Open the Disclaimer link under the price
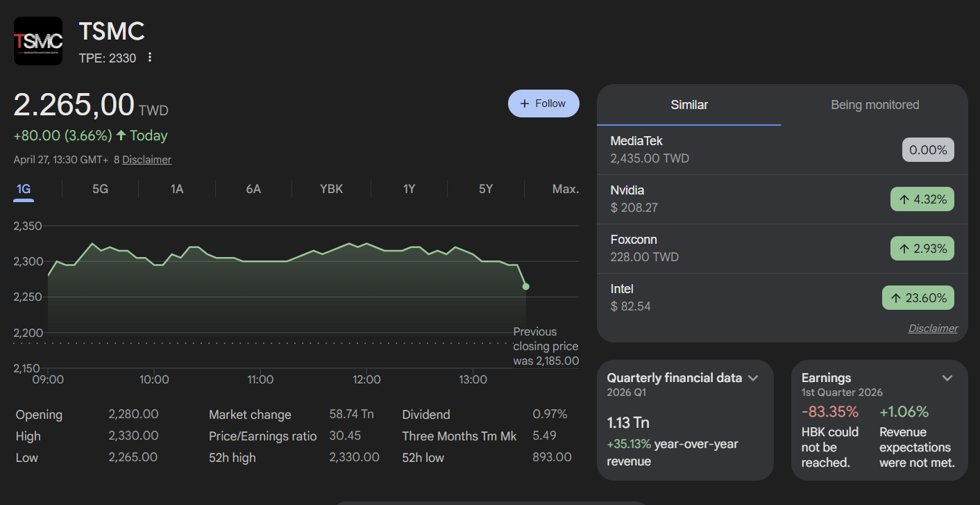 [x=146, y=160]
